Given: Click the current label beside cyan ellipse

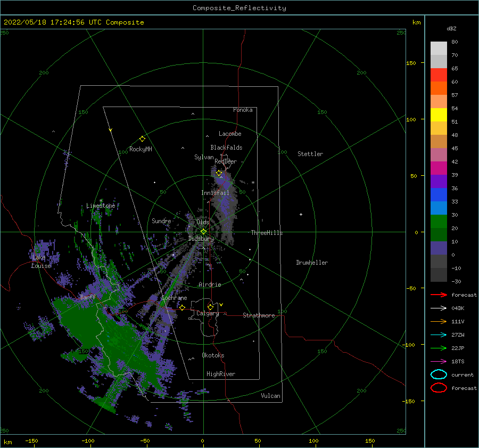Looking at the screenshot, I should (x=462, y=374).
